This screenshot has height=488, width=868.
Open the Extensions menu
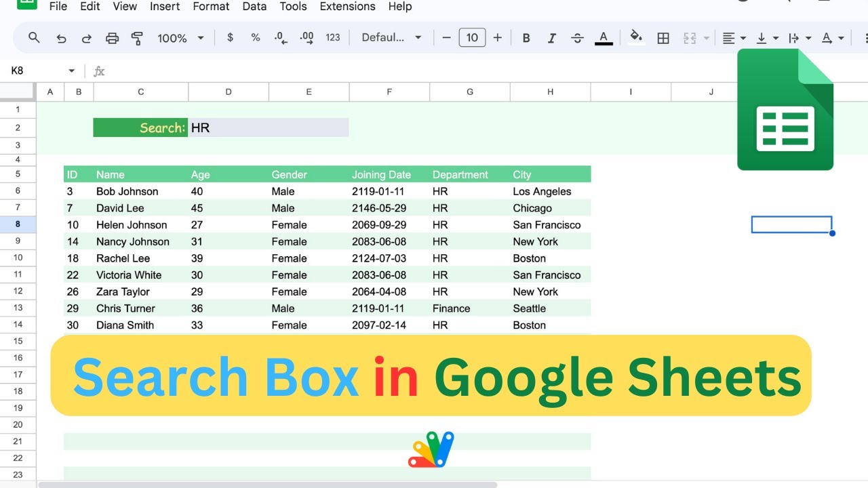(347, 6)
